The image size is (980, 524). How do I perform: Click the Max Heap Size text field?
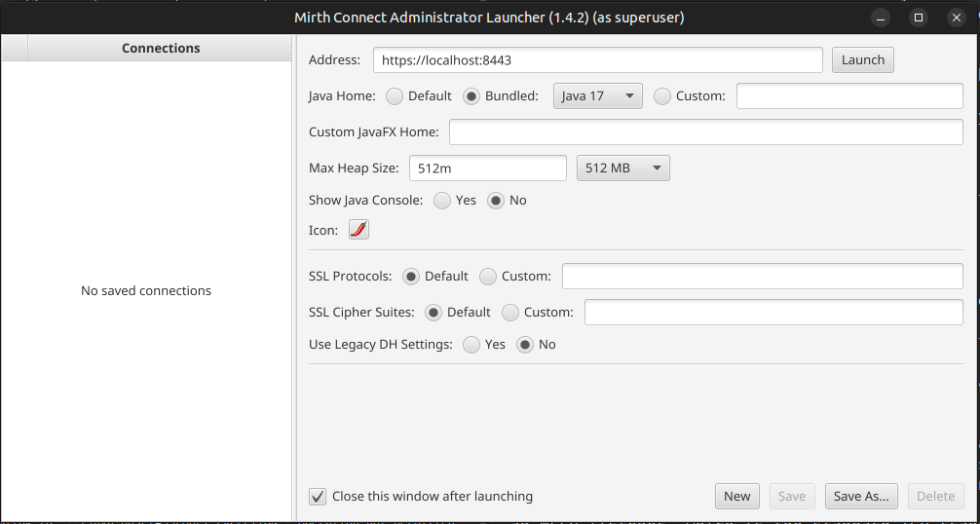[487, 168]
